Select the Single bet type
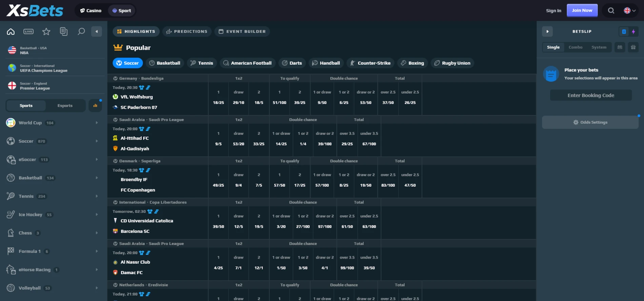644x301 pixels. coord(553,47)
